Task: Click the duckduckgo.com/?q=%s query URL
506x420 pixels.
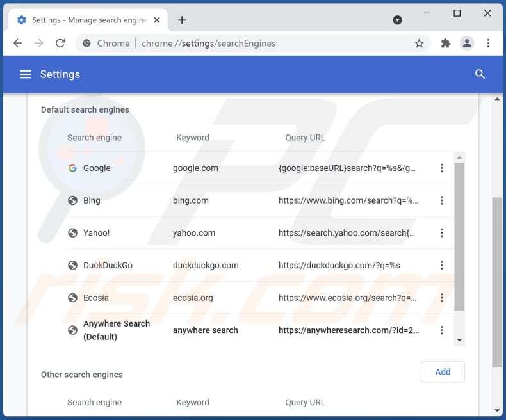Action: pos(339,266)
